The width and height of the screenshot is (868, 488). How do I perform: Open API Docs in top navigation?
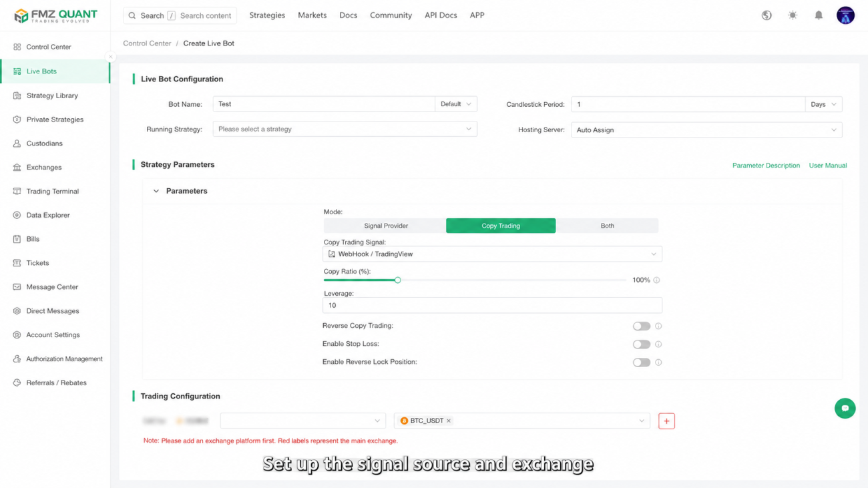(441, 15)
